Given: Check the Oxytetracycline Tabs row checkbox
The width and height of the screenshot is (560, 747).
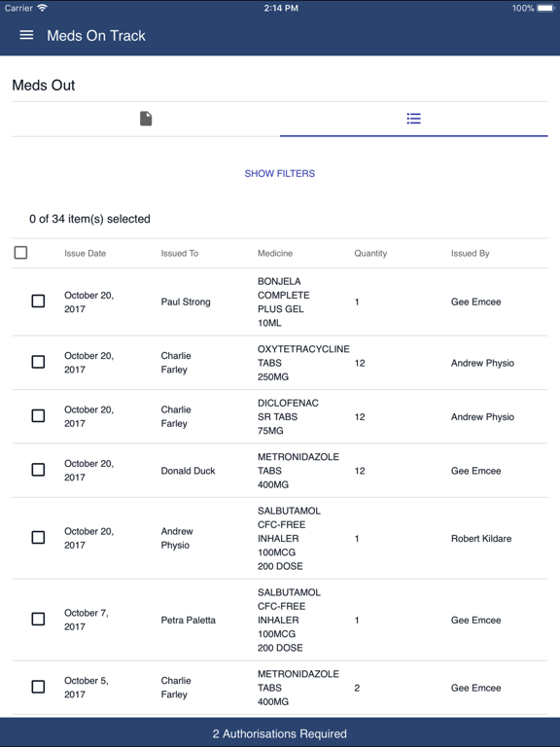Looking at the screenshot, I should click(38, 362).
